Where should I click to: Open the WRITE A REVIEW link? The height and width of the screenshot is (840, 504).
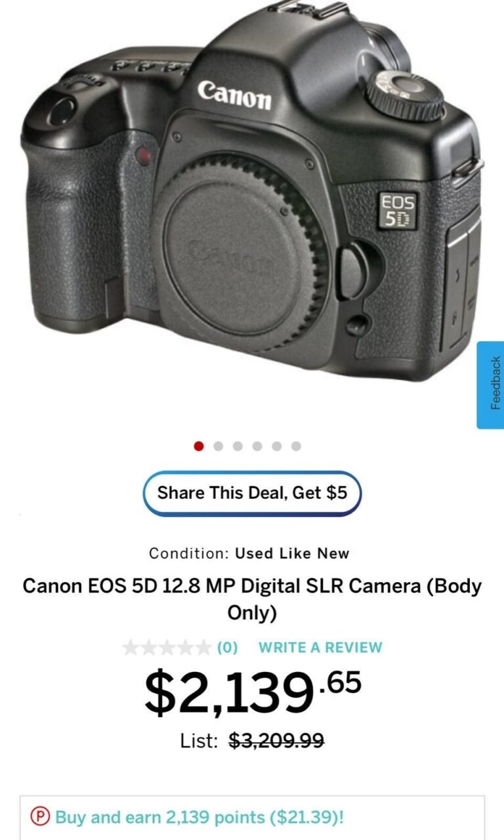click(x=320, y=647)
